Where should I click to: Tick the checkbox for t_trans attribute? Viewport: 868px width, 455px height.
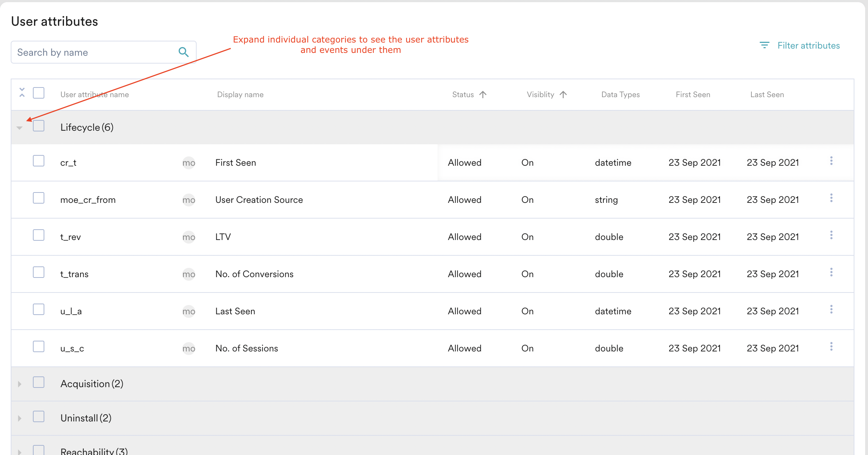[39, 272]
